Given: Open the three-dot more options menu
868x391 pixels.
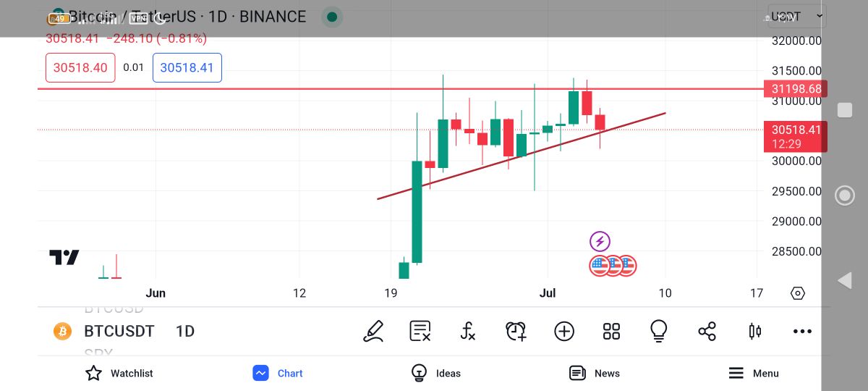Looking at the screenshot, I should [x=802, y=332].
